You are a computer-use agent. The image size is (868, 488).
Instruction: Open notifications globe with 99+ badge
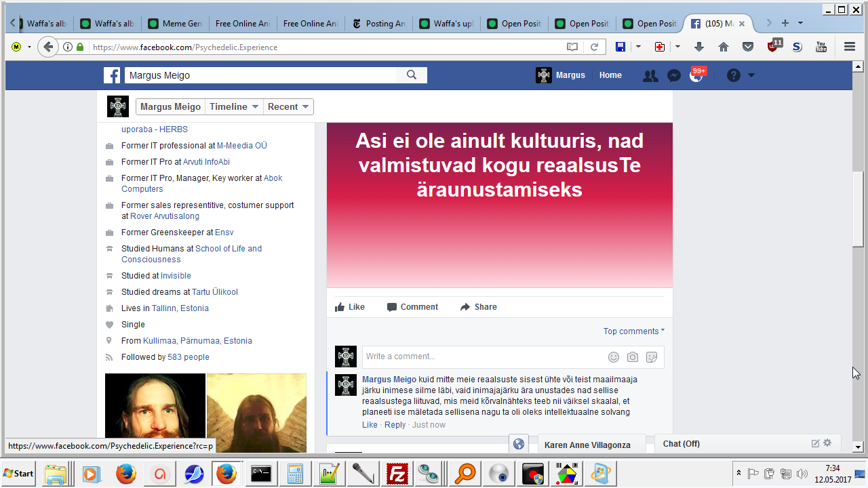[696, 76]
